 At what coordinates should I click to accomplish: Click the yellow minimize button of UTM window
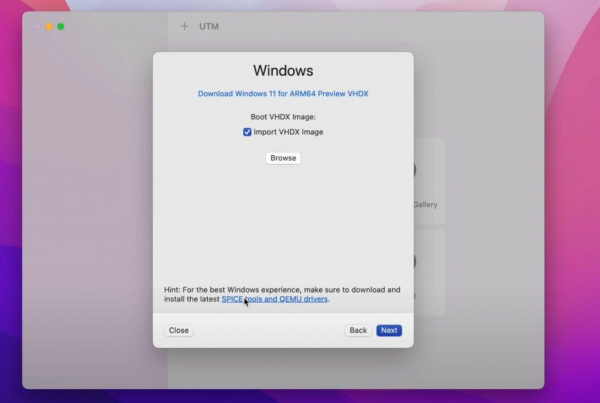tap(49, 26)
